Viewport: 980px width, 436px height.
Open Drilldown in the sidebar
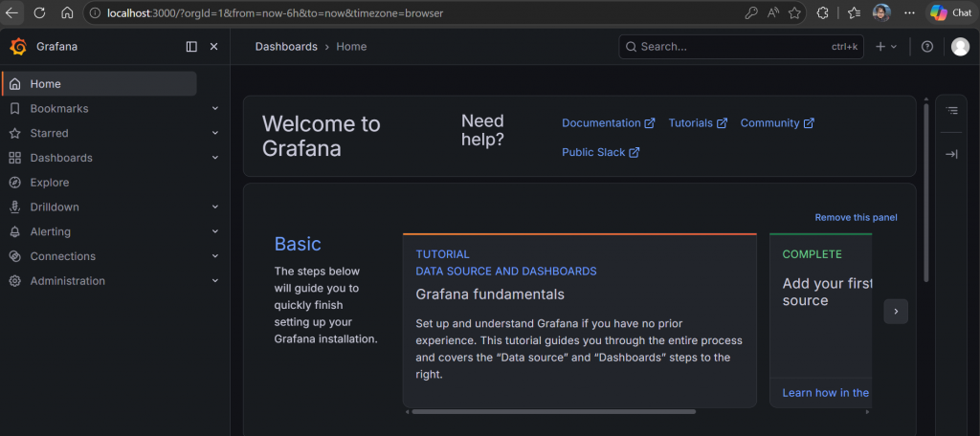pos(55,207)
